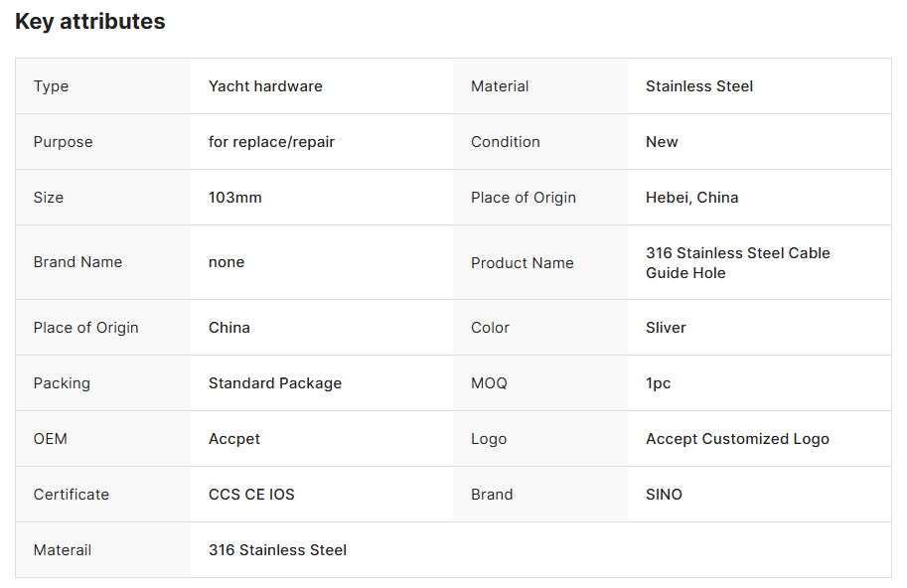
Task: Select the 316 Stainless Steel Cable Guide Hole text
Action: coord(737,263)
